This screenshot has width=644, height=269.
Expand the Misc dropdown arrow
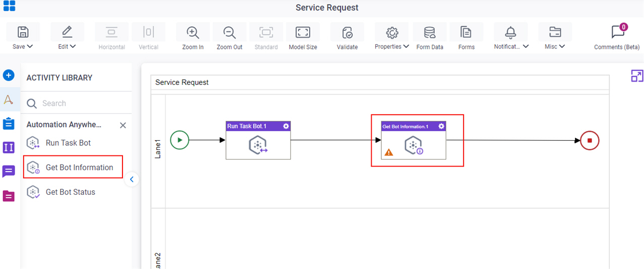pyautogui.click(x=562, y=46)
